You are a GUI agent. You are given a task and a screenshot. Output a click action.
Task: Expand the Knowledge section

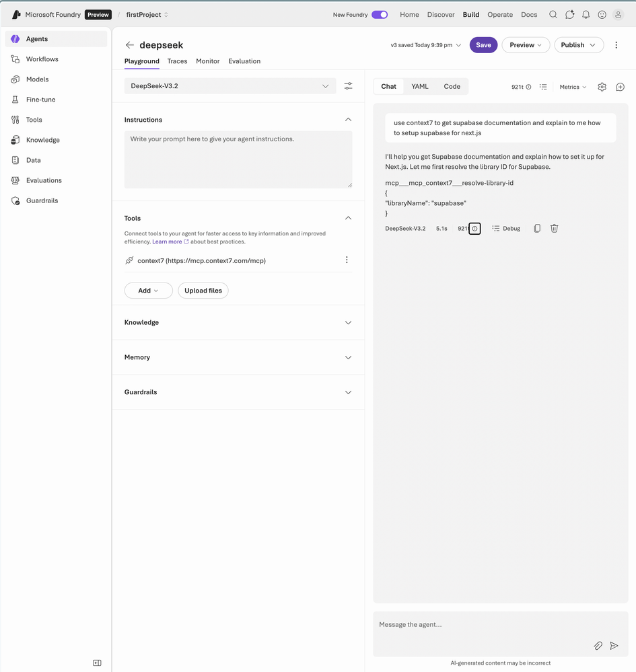[x=348, y=323]
